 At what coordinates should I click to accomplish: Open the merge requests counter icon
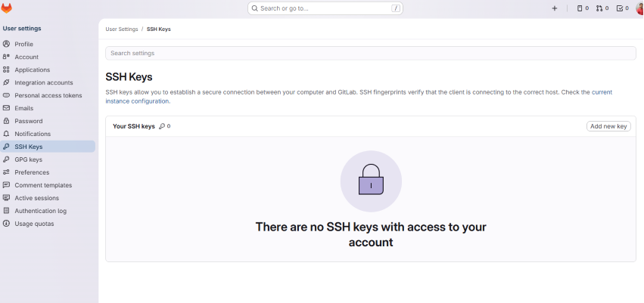coord(602,8)
